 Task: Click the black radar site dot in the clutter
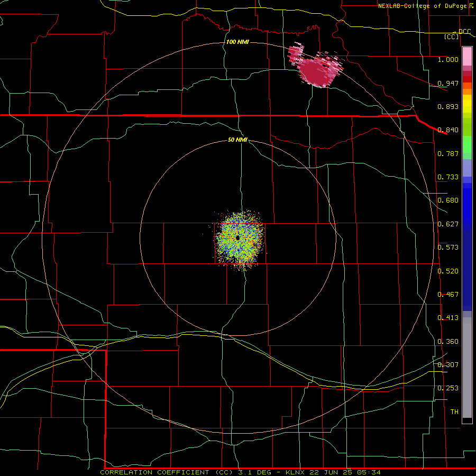coord(237,238)
